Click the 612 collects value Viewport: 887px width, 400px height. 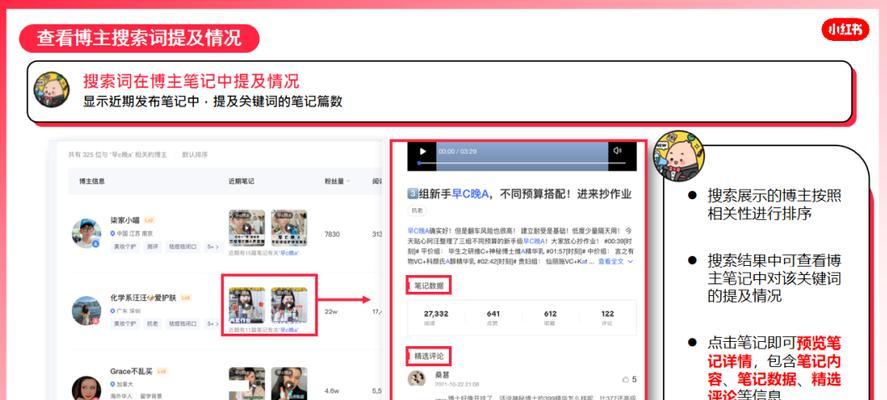[550, 313]
